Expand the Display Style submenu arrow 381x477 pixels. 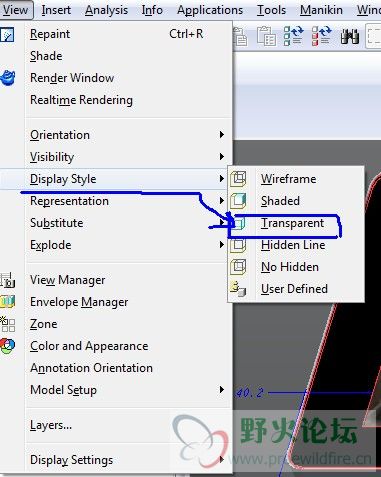click(x=221, y=179)
